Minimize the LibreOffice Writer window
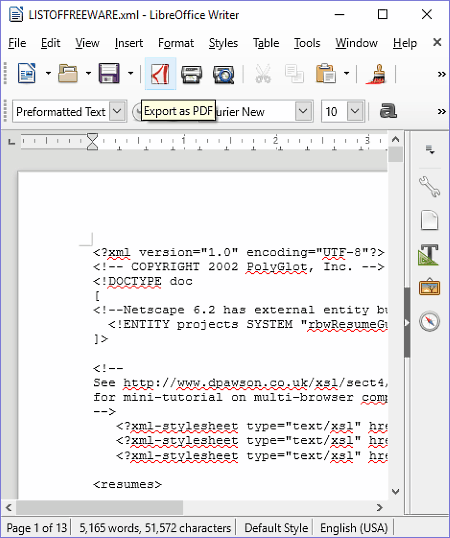Screen dimensions: 450x538 point(339,15)
